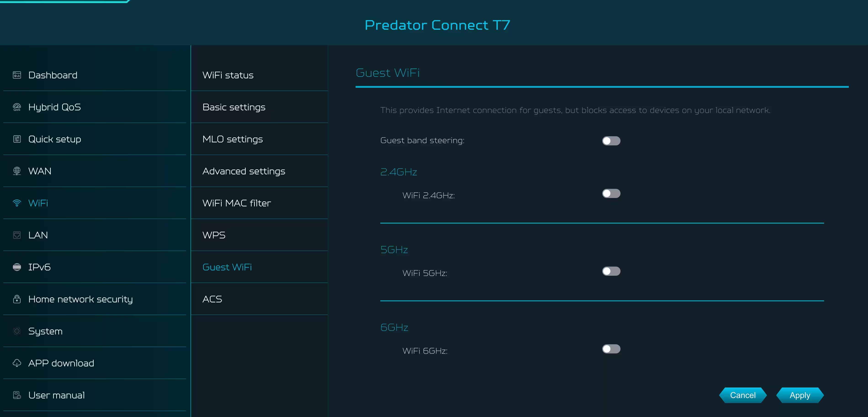
Task: Turn on the WiFi 2.4GHz guest toggle
Action: [x=611, y=193]
